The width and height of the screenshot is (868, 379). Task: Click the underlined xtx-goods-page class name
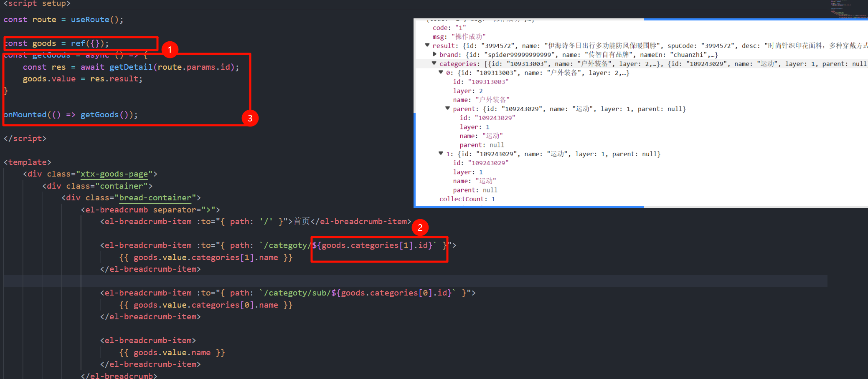click(x=114, y=174)
